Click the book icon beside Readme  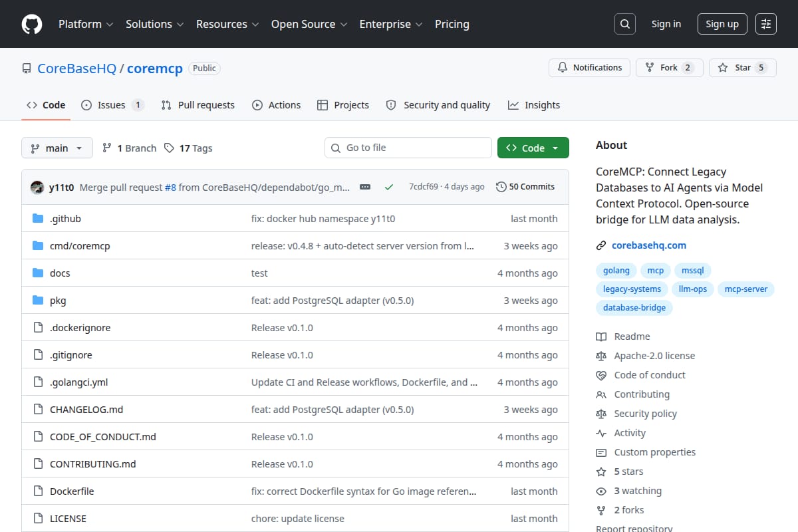[x=601, y=336]
